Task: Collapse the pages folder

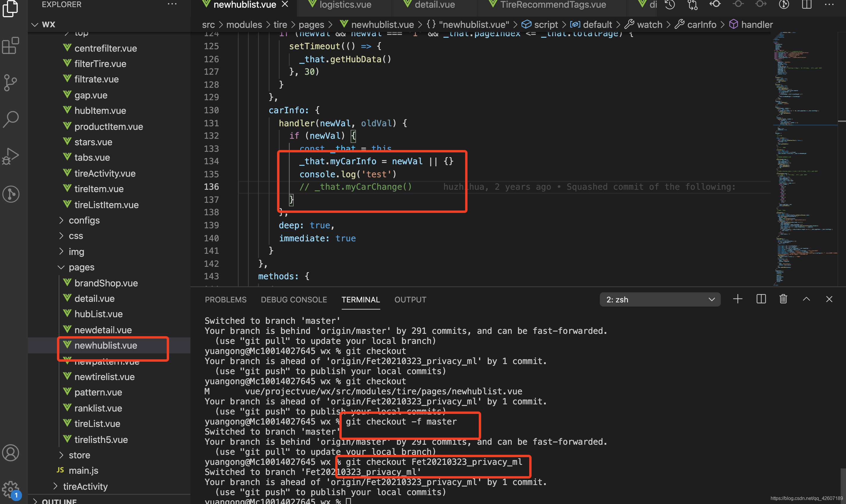Action: click(82, 267)
